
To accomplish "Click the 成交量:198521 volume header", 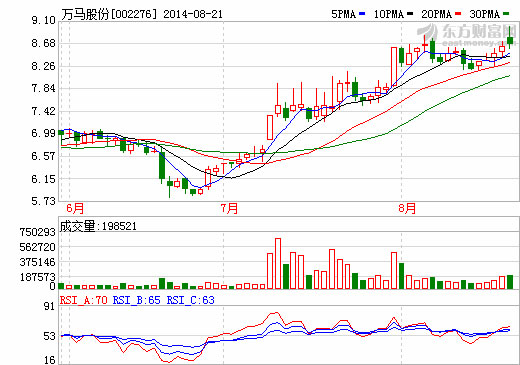I will 98,226.
